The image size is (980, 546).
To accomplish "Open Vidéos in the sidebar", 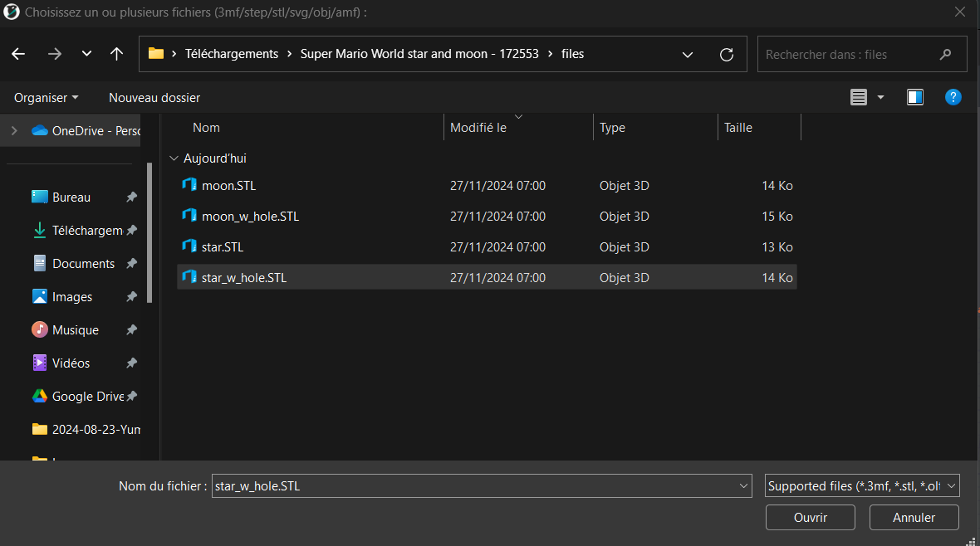I will (61, 363).
